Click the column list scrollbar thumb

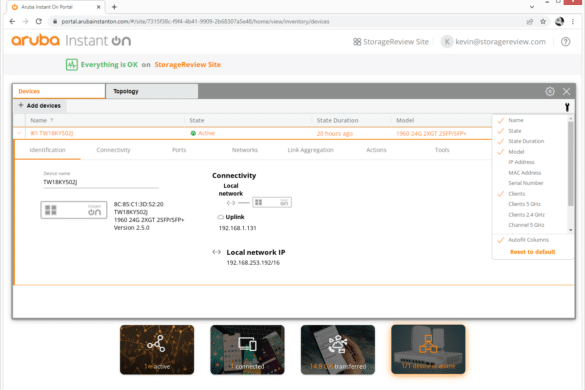pos(570,163)
